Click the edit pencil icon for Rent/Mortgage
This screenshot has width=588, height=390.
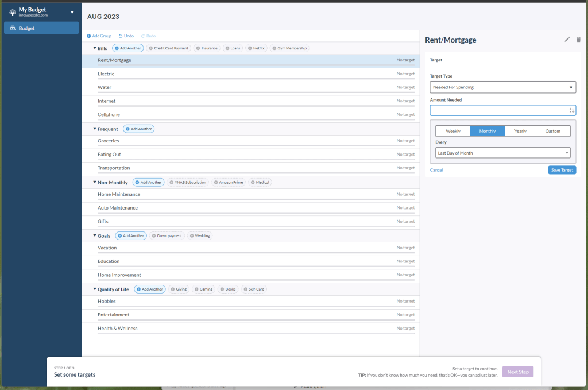click(567, 40)
